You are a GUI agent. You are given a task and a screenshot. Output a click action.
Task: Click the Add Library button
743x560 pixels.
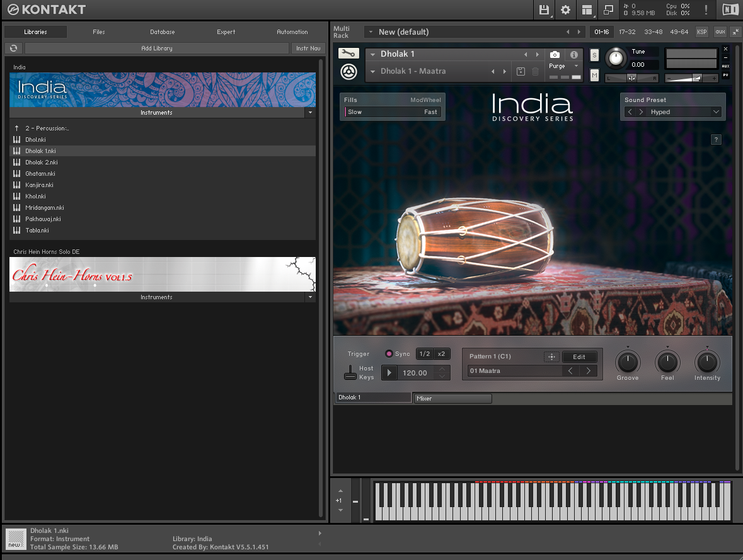[x=157, y=48]
